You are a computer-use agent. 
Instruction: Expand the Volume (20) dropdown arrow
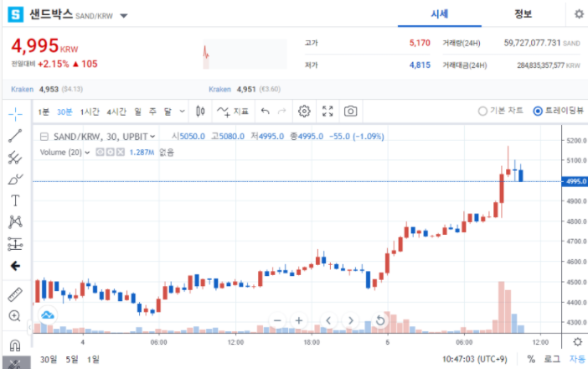[87, 153]
